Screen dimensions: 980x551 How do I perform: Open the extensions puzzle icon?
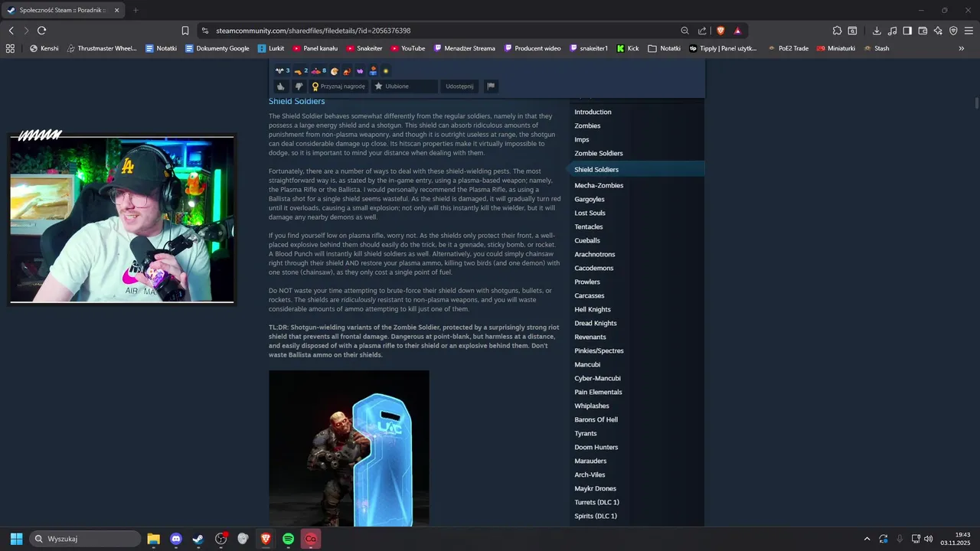click(x=838, y=31)
